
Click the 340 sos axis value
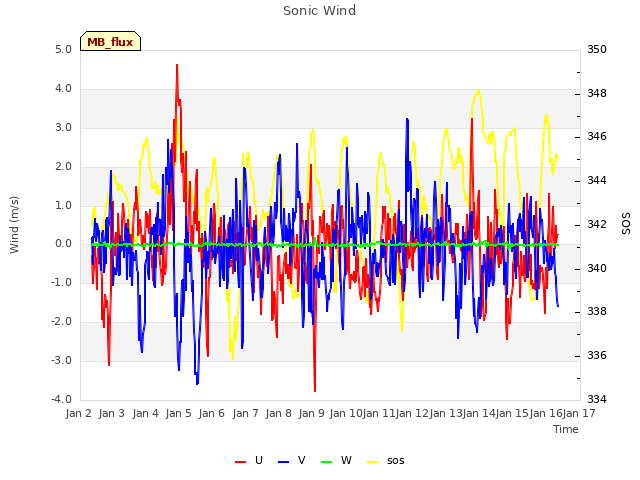coord(597,269)
